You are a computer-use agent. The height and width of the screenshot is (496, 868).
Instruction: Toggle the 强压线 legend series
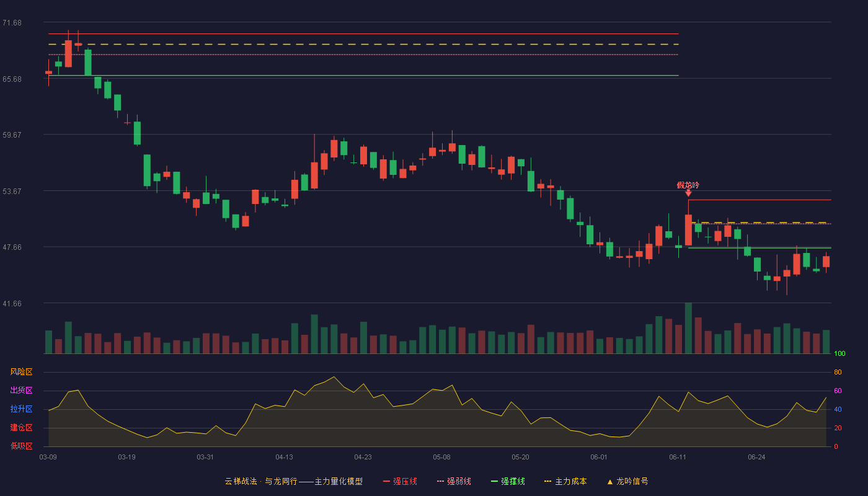(x=400, y=481)
